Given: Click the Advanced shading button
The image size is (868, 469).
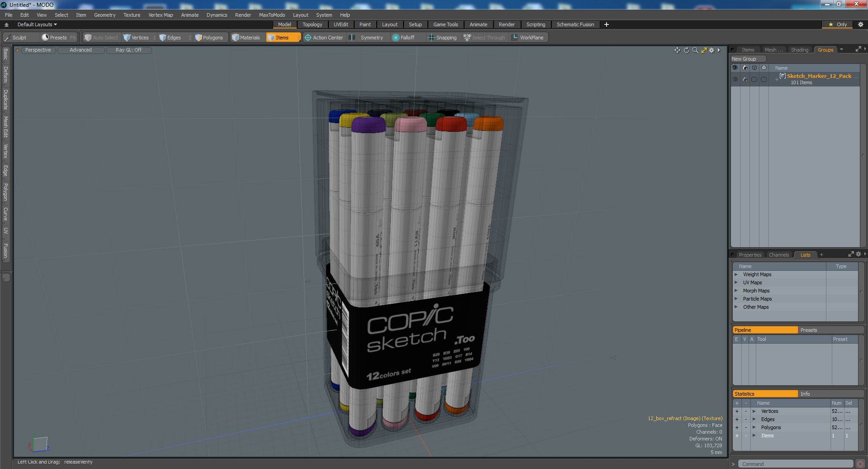Looking at the screenshot, I should (81, 50).
